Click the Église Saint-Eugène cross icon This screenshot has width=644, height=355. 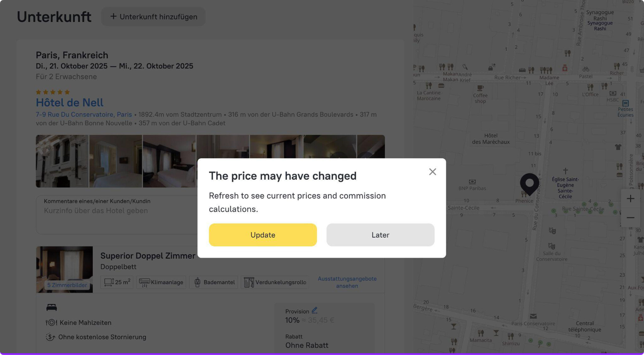pos(565,171)
